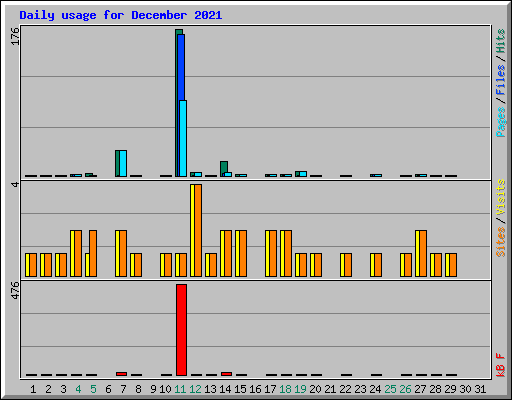Select day "8" on the x-axis
Viewport: 512px width, 400px height.
point(138,389)
